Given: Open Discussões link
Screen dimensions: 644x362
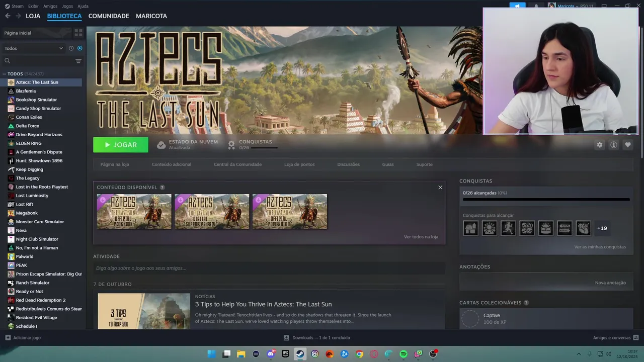Looking at the screenshot, I should pyautogui.click(x=349, y=164).
